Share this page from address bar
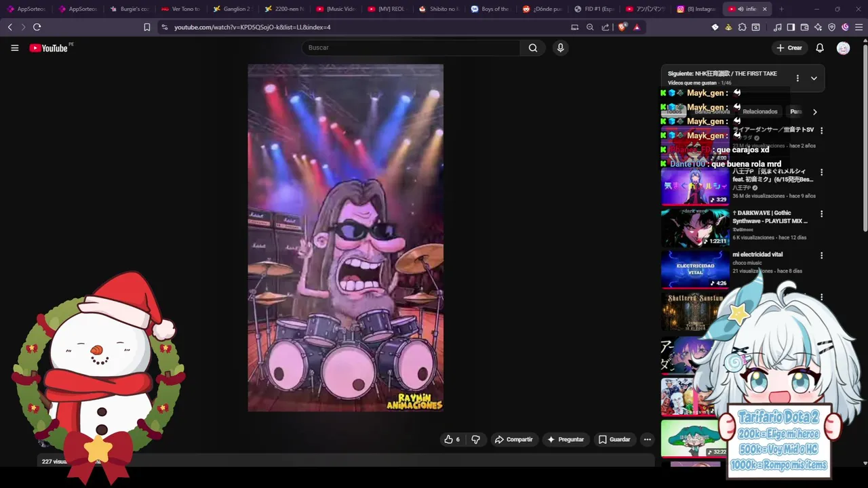Viewport: 868px width, 488px height. pyautogui.click(x=605, y=27)
